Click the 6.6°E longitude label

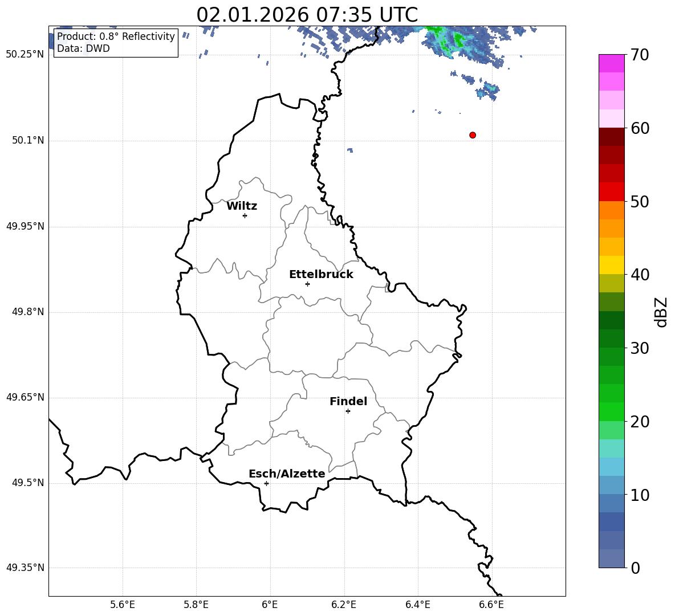tap(491, 605)
